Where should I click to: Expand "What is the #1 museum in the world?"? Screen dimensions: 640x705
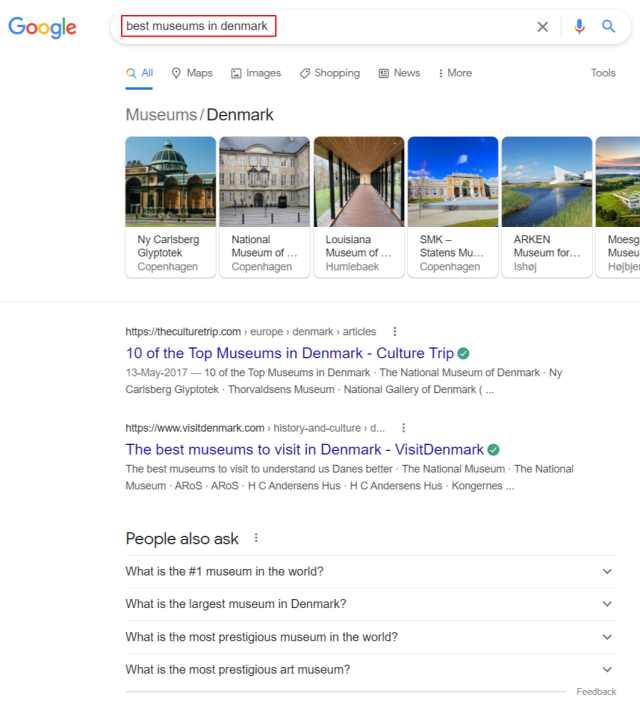coord(606,572)
